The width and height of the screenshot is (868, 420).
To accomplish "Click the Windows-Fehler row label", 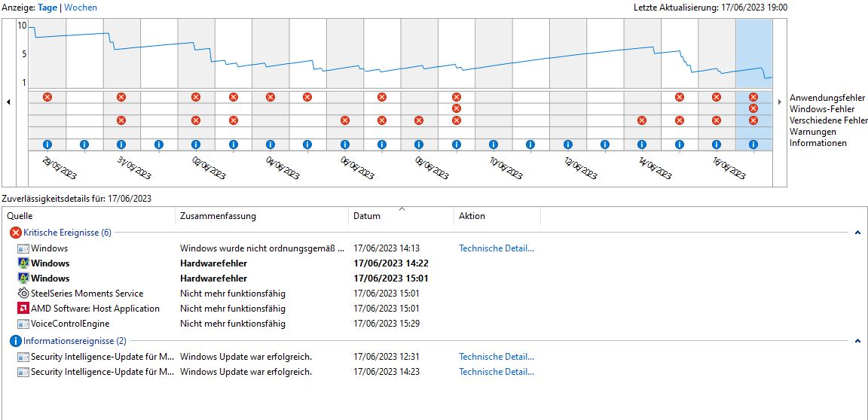I will [x=822, y=109].
